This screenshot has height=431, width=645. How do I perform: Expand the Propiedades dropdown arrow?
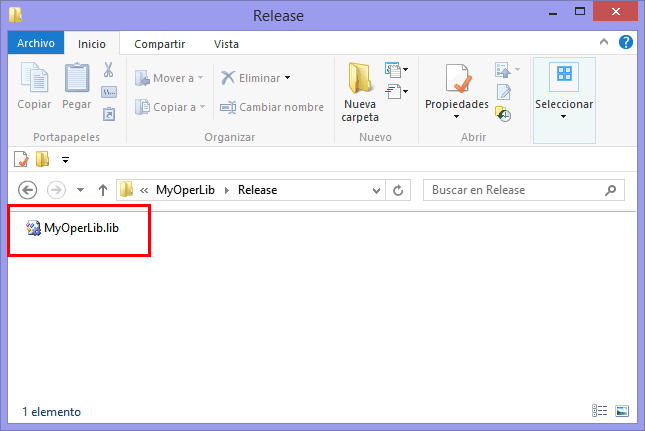456,117
